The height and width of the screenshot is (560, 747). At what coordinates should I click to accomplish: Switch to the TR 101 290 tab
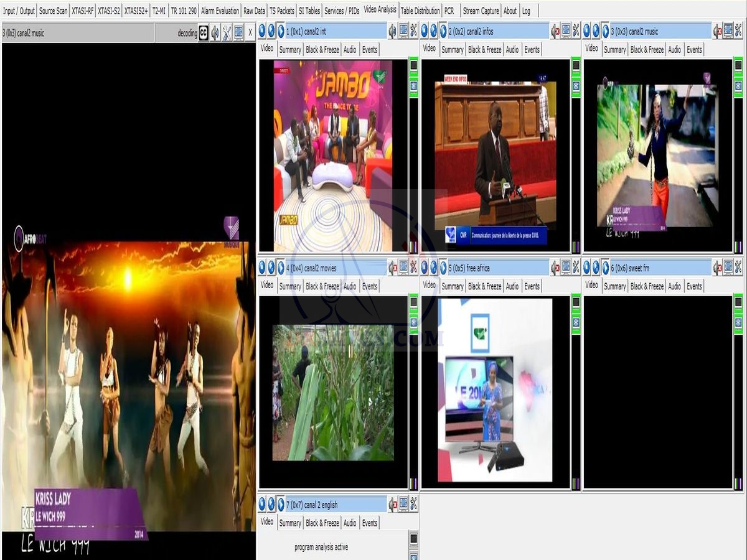coord(184,11)
